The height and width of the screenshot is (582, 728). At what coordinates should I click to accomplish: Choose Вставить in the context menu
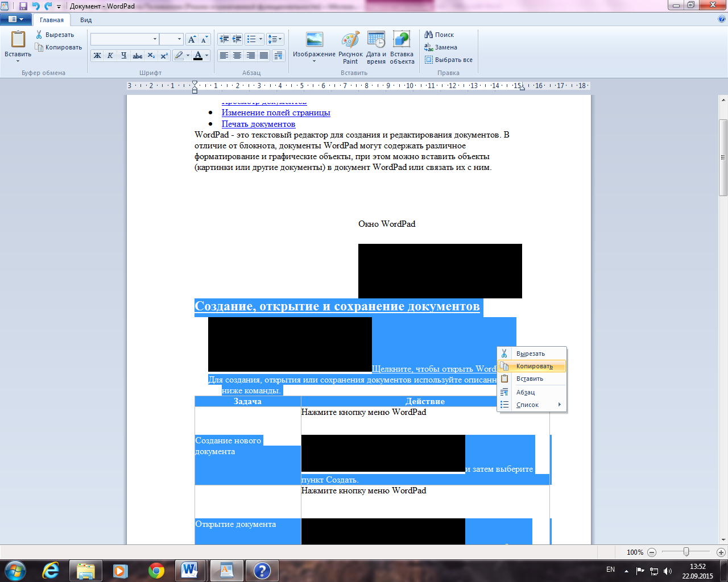tap(532, 379)
